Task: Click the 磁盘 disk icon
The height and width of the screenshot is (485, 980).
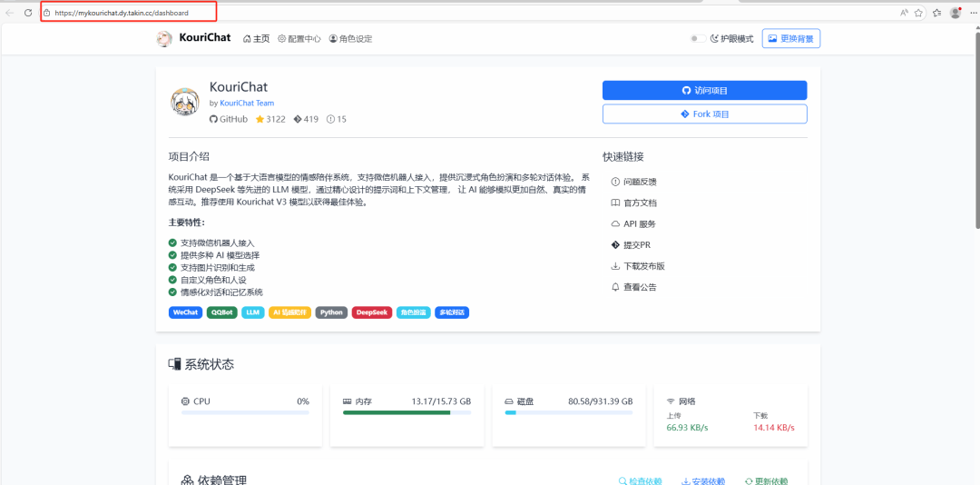Action: [x=509, y=401]
